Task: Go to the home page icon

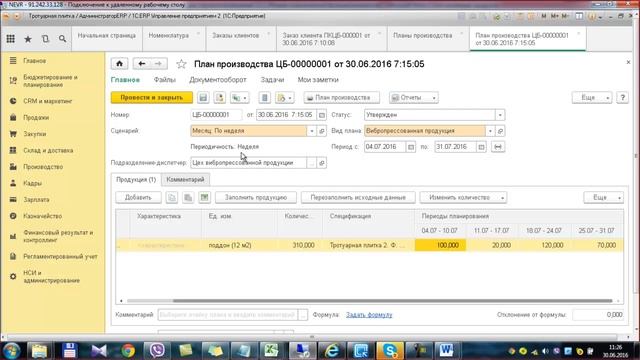Action: coord(120,64)
